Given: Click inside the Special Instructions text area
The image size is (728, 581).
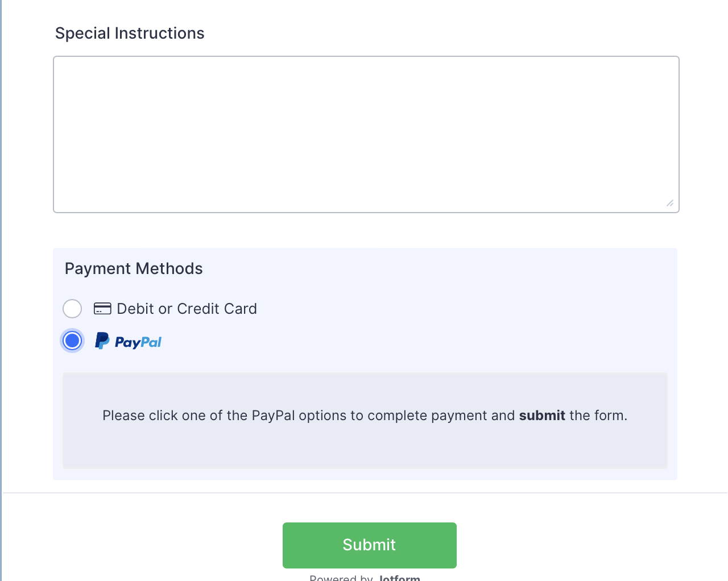Looking at the screenshot, I should (x=366, y=134).
